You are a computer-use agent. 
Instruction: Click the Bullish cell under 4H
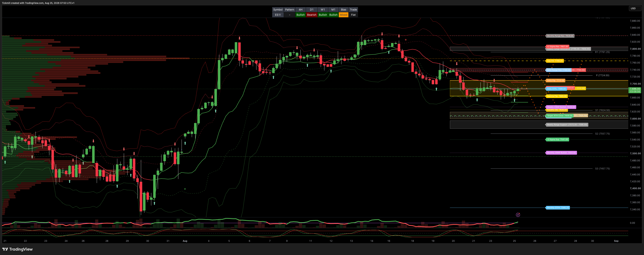(300, 15)
